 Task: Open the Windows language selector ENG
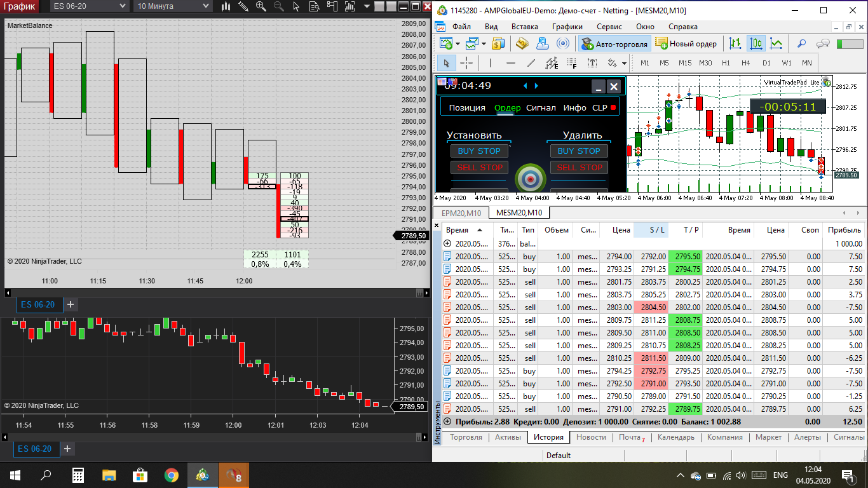[780, 475]
